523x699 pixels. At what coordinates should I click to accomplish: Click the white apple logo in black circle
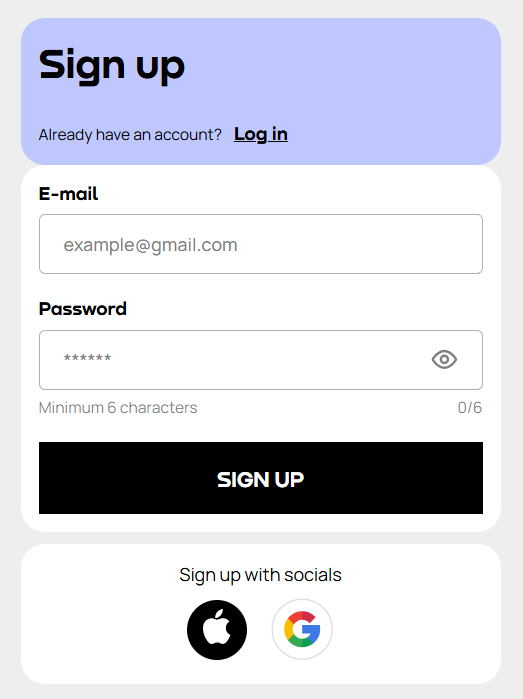pyautogui.click(x=217, y=628)
